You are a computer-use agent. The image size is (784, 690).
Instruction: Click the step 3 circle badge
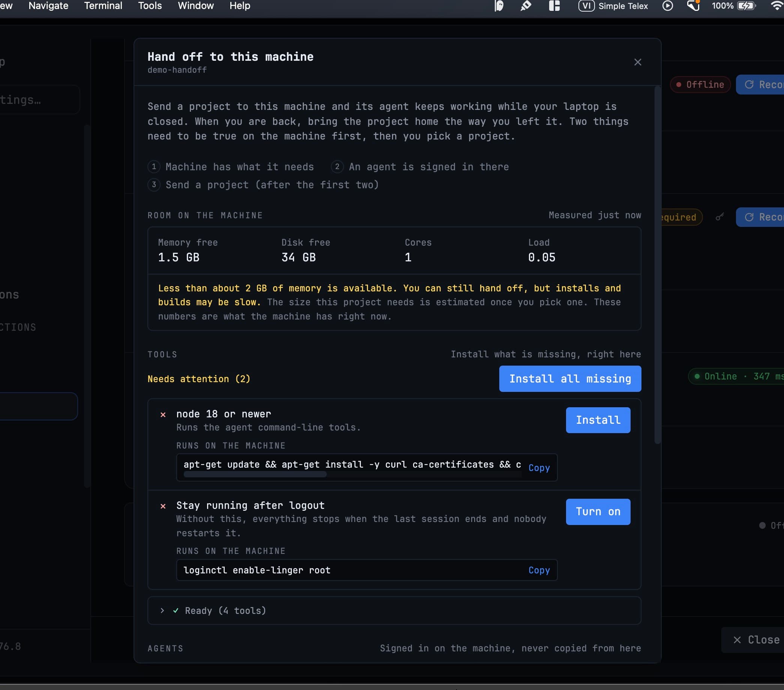tap(154, 184)
